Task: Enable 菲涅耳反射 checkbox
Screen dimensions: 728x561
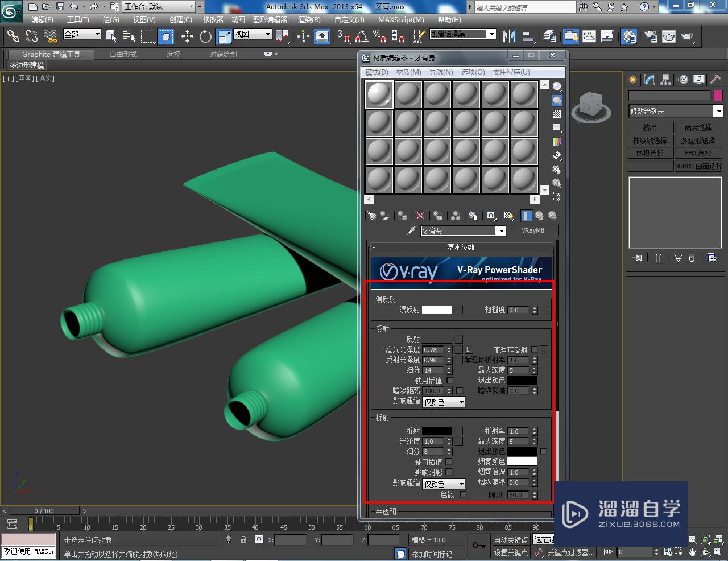Action: pyautogui.click(x=534, y=349)
